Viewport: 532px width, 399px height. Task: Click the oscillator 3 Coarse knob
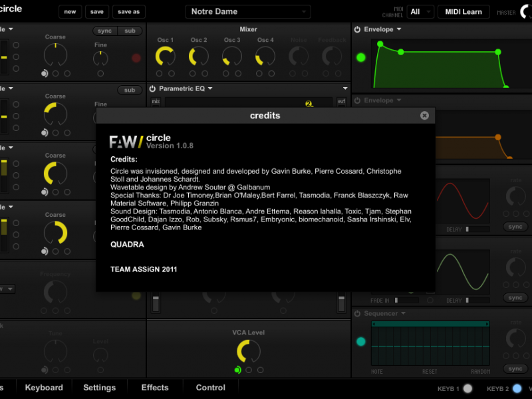coord(55,174)
